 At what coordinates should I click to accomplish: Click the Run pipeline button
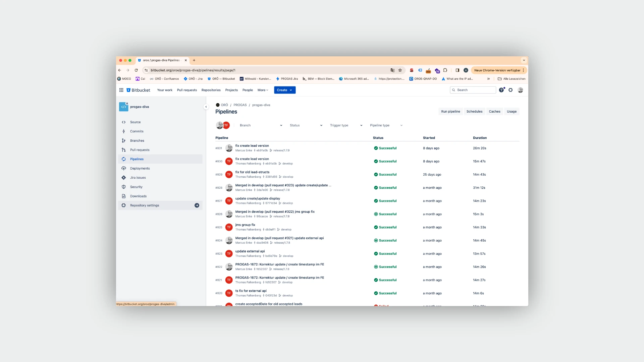[x=450, y=111]
